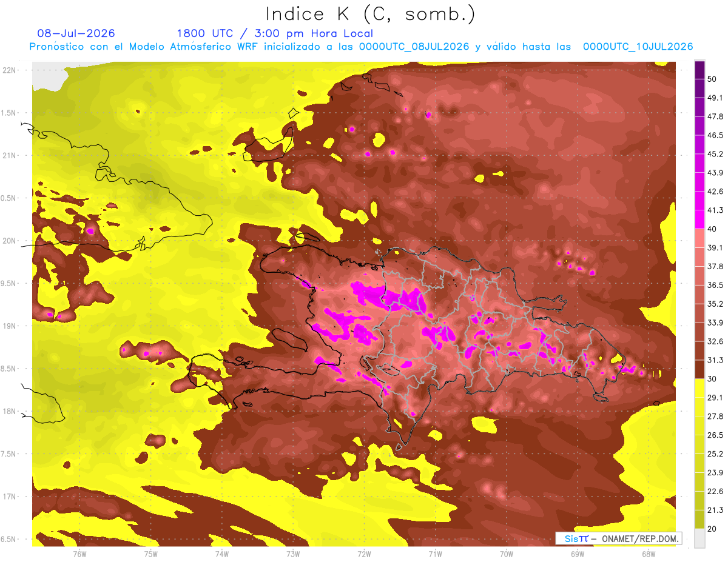Screen dimensions: 728x562
Task: Click the "40" colorbar label
Action: [x=713, y=229]
